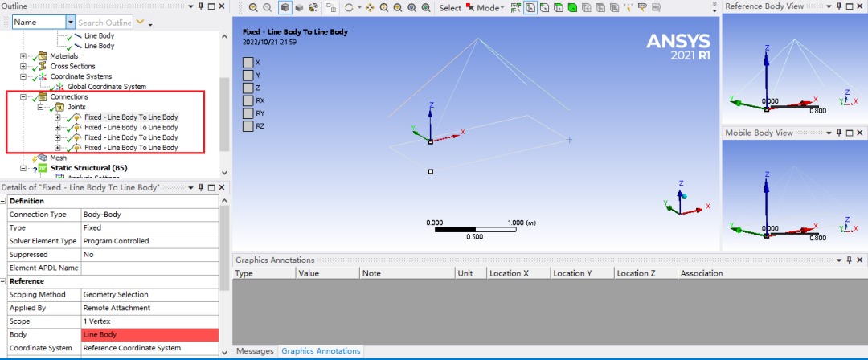Activate the Pan view tool

[x=370, y=8]
